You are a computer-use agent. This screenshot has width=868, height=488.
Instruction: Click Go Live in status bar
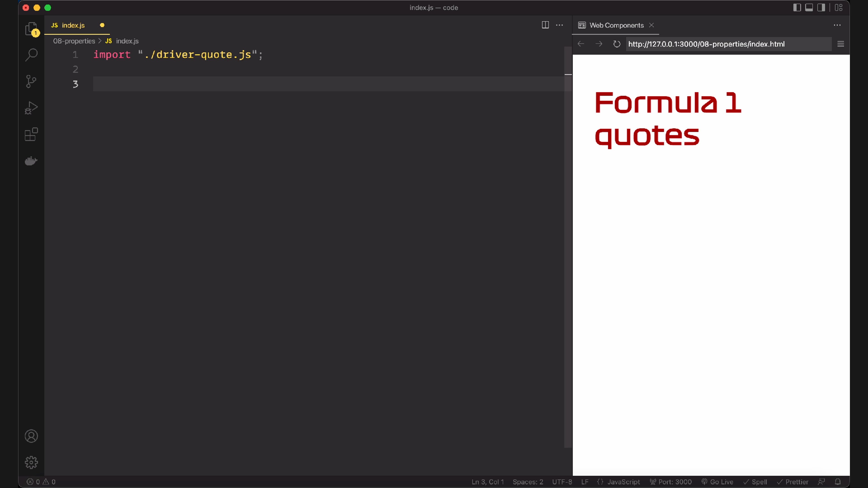[721, 482]
